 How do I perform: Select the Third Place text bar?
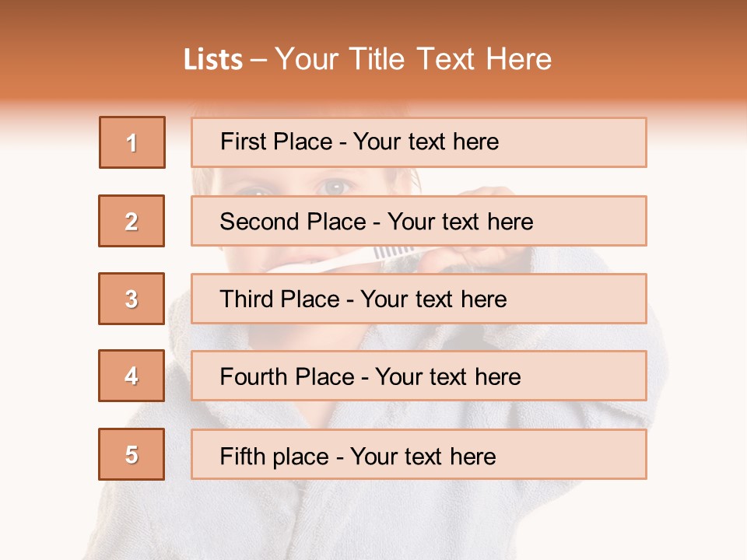[x=419, y=299]
